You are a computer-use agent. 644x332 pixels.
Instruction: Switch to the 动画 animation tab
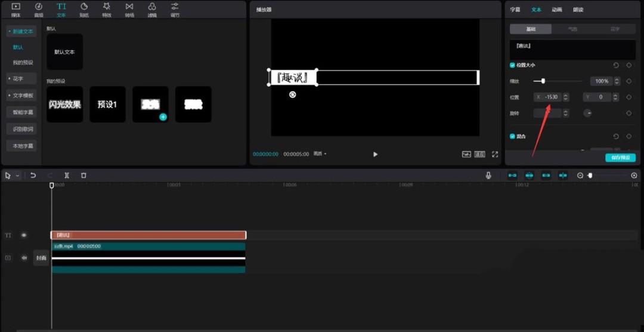click(556, 10)
